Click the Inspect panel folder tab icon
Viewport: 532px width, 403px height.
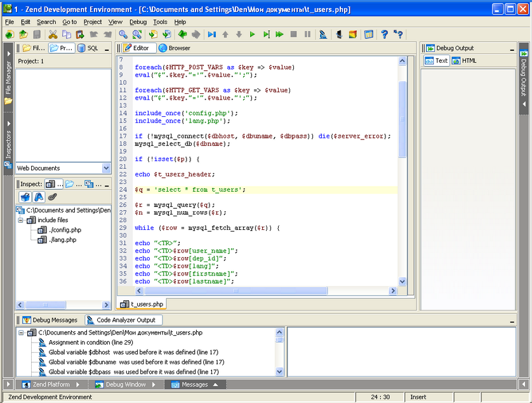pos(69,184)
